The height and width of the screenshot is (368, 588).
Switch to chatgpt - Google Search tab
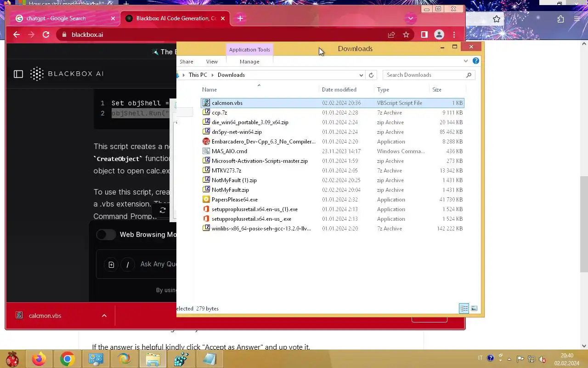point(56,18)
